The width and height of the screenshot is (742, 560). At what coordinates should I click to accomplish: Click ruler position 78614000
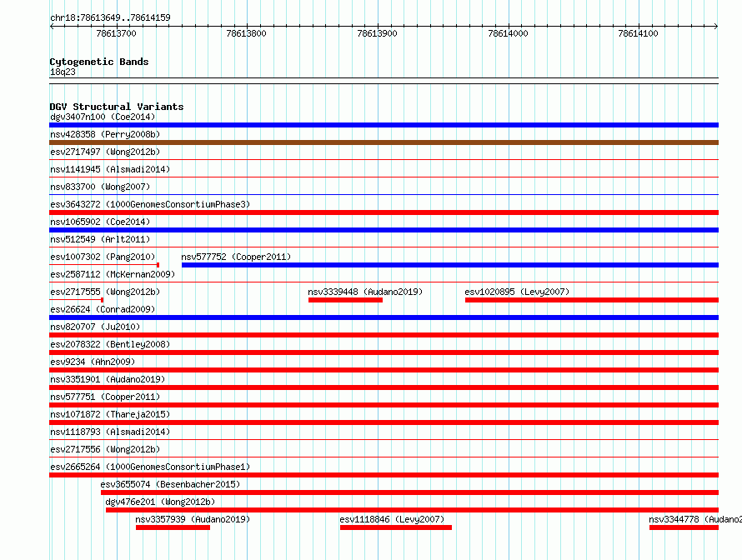pyautogui.click(x=508, y=33)
